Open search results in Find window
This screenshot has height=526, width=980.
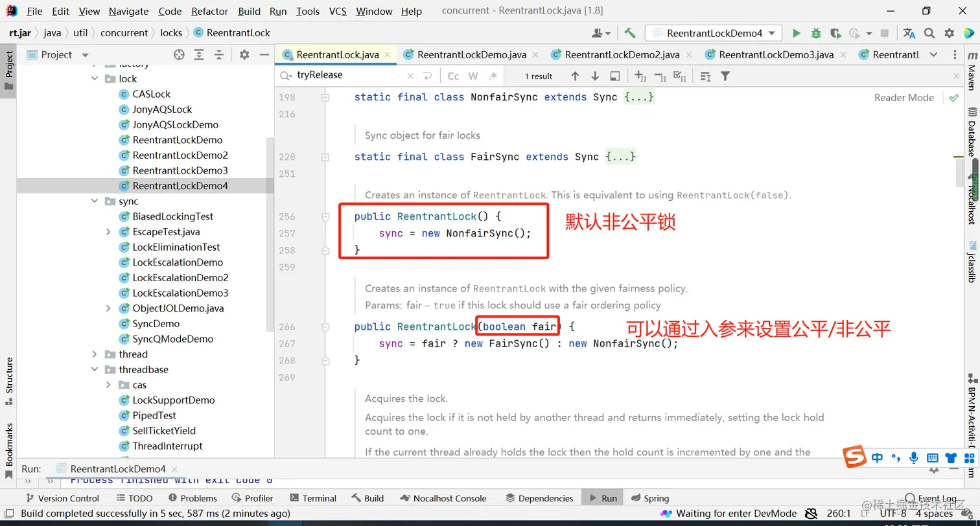[615, 76]
